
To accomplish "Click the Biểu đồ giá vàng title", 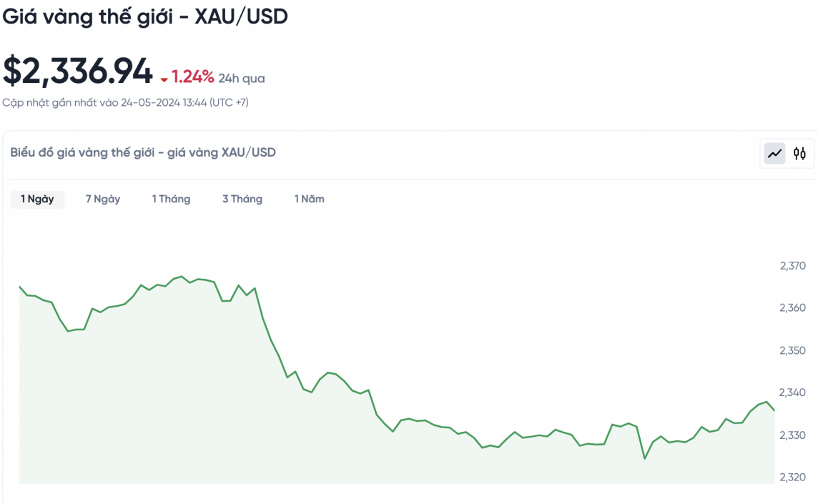I will (143, 152).
